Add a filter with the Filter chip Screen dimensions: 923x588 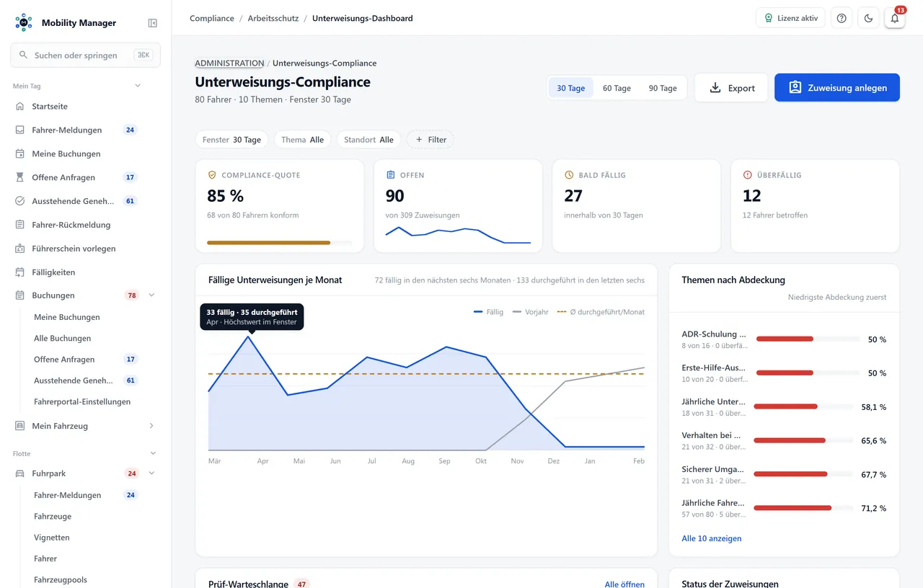(x=430, y=140)
